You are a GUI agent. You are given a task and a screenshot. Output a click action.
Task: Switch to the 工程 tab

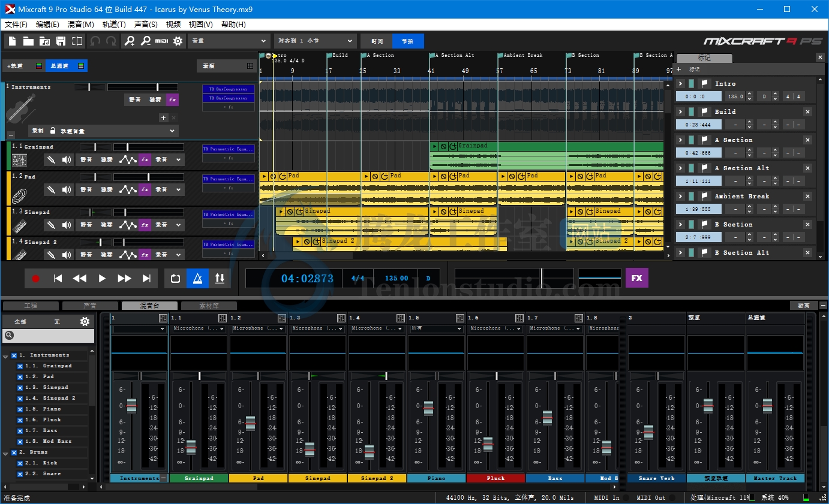[x=31, y=306]
